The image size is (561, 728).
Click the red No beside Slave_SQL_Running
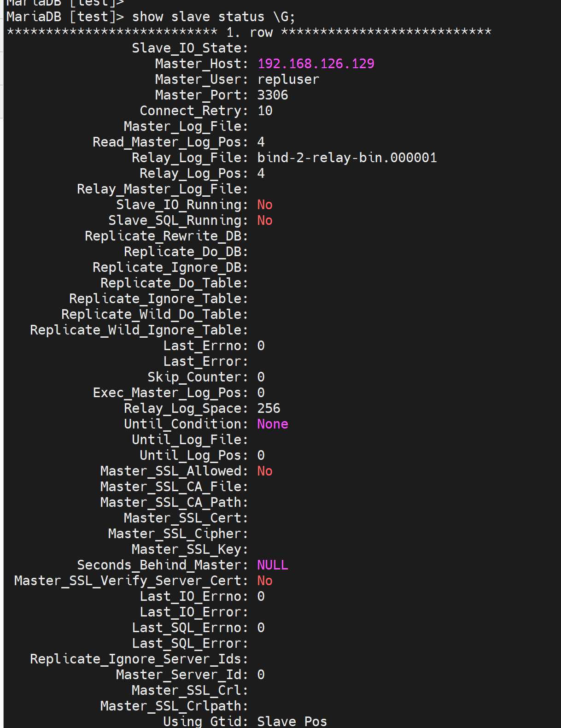tap(265, 220)
